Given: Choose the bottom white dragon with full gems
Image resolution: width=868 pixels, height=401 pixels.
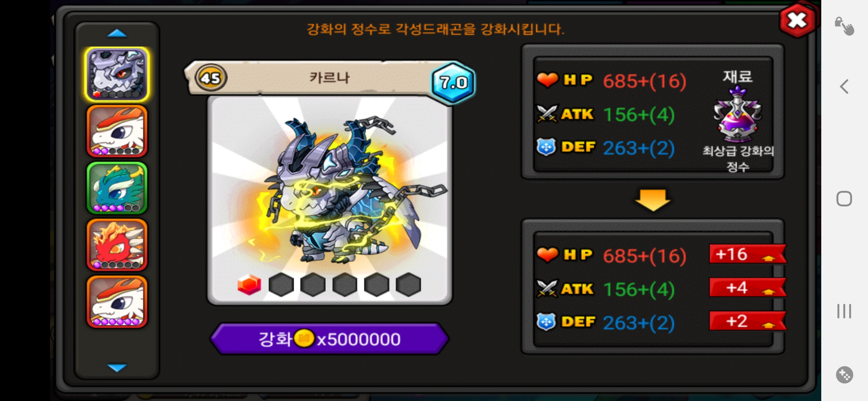Looking at the screenshot, I should [117, 301].
